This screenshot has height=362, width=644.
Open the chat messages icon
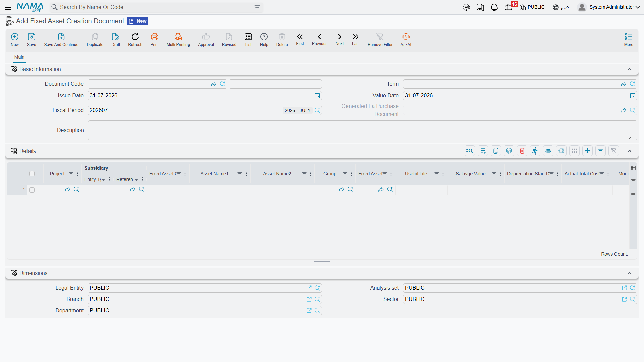click(480, 7)
